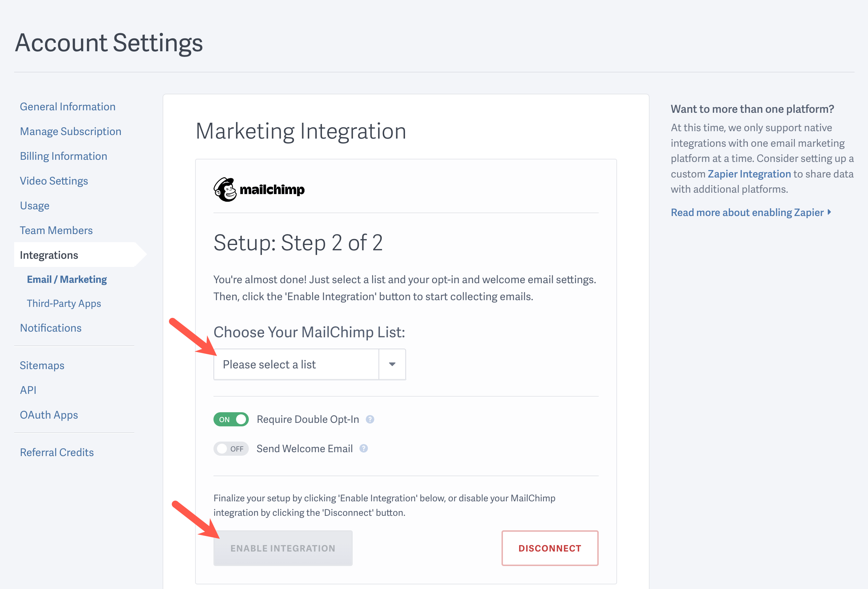868x589 pixels.
Task: Select Integrations in the sidebar
Action: tap(49, 255)
